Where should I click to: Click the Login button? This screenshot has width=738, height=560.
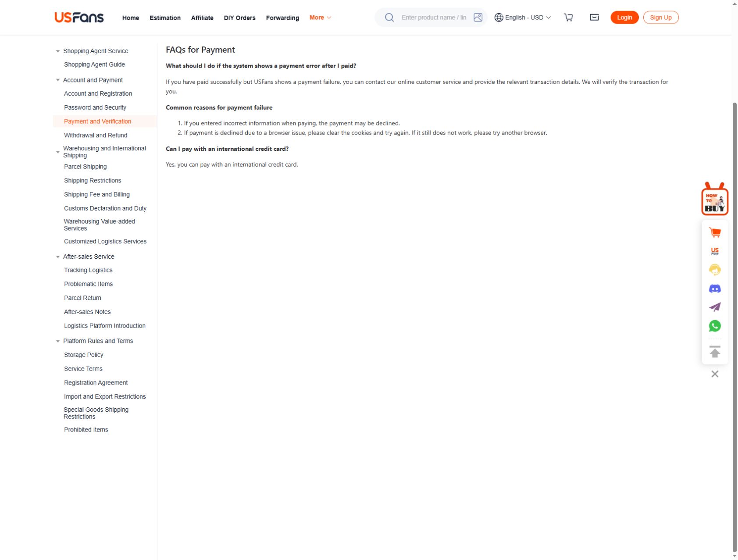point(624,18)
